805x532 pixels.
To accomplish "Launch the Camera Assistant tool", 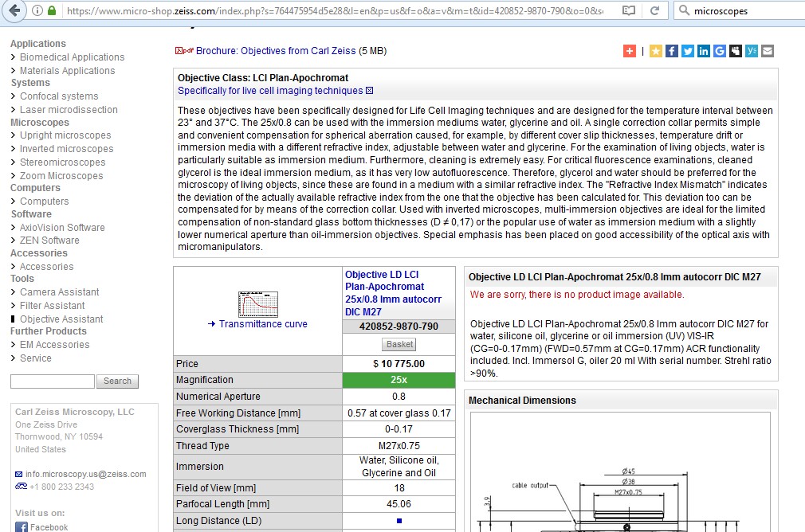I will [x=60, y=292].
